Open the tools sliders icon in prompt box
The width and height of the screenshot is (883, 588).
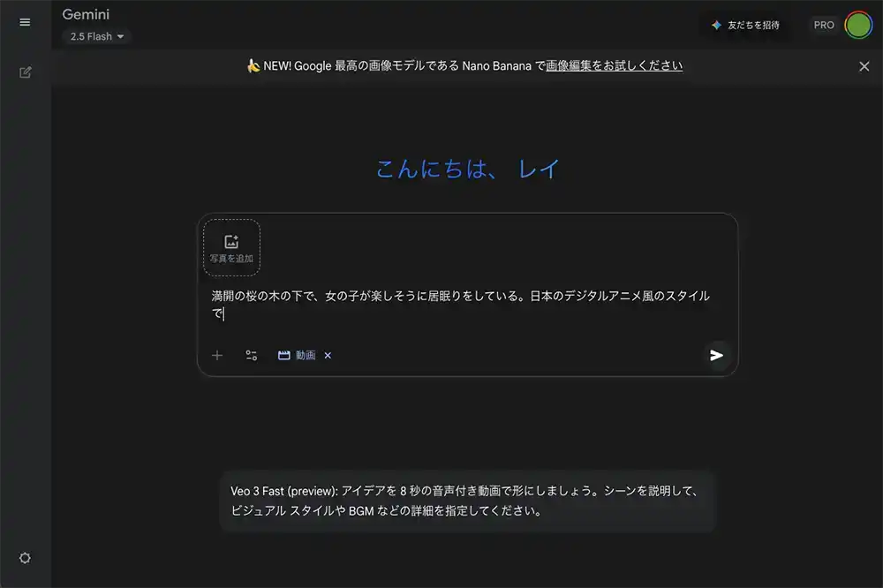pos(252,355)
